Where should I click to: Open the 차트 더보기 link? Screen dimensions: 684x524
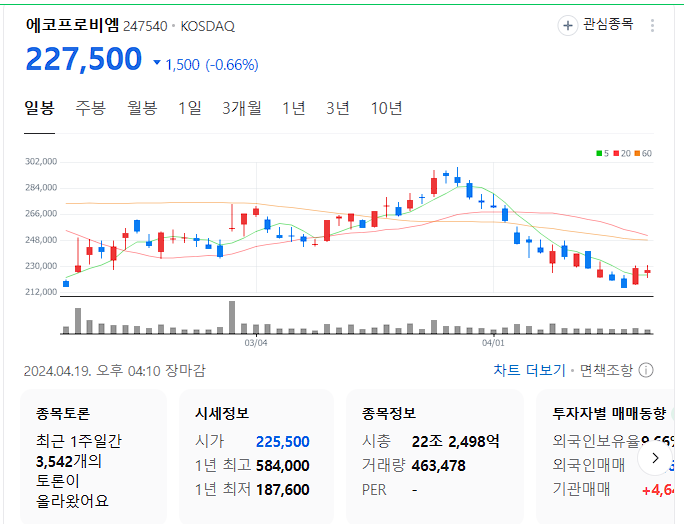coord(529,370)
